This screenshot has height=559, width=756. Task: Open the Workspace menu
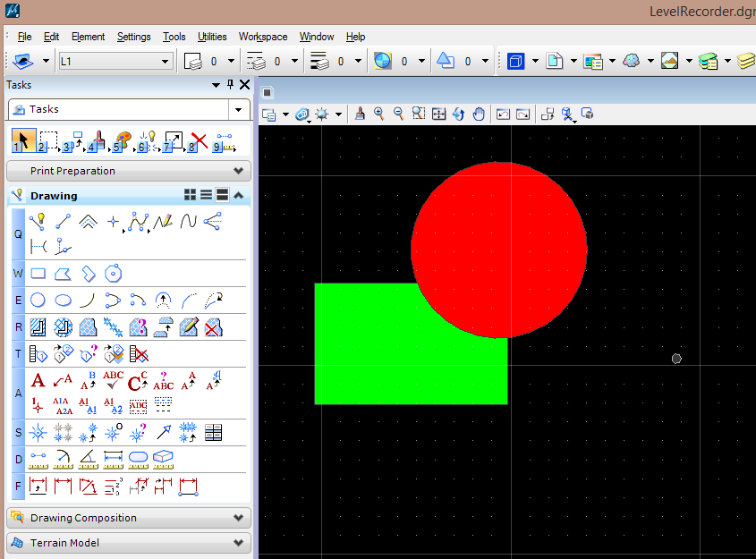(x=262, y=37)
